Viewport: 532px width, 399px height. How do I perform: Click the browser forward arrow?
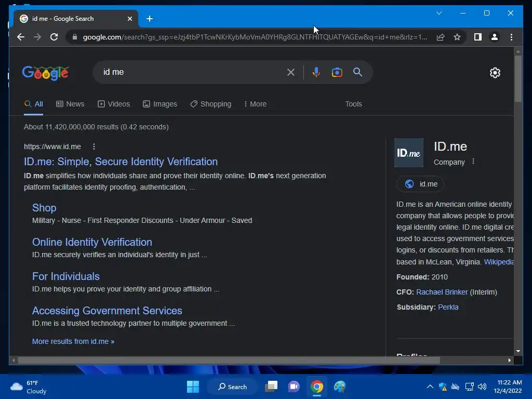coord(37,37)
